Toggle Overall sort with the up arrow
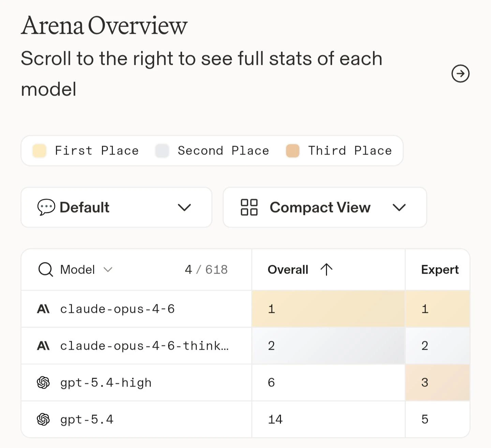Screen dimensions: 491x448 (x=326, y=270)
